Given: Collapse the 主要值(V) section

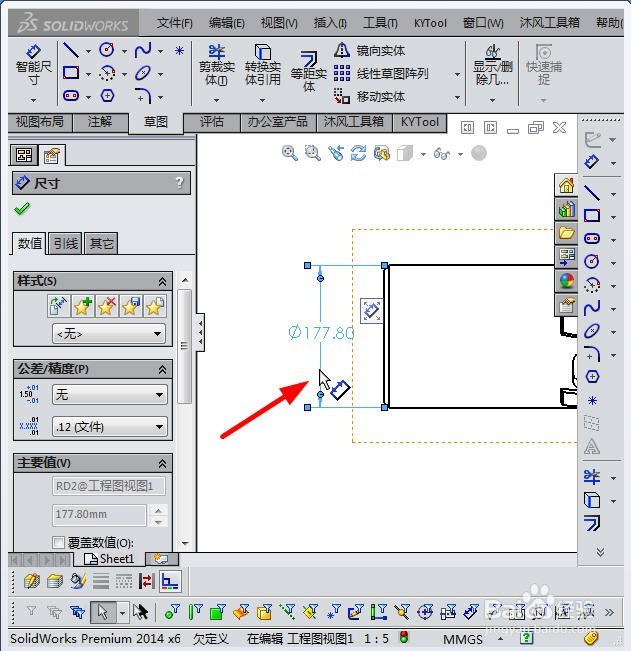Looking at the screenshot, I should 162,463.
